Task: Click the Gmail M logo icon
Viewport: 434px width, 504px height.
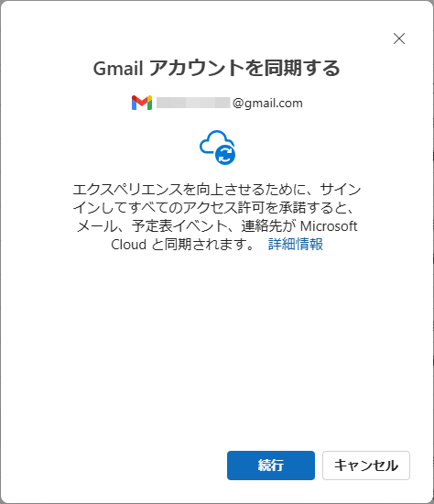Action: tap(142, 103)
